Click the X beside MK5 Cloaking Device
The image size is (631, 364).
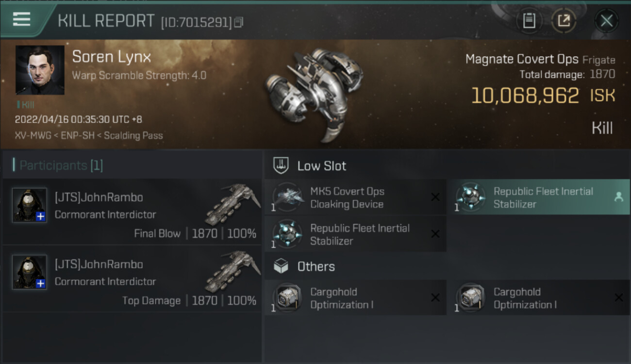coord(435,197)
